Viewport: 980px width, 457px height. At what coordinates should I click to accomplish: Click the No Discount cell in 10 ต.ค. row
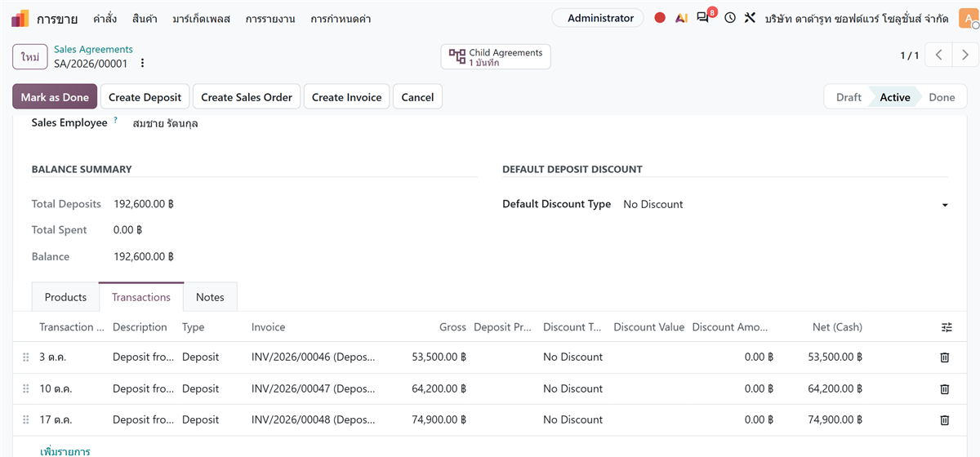coord(572,389)
